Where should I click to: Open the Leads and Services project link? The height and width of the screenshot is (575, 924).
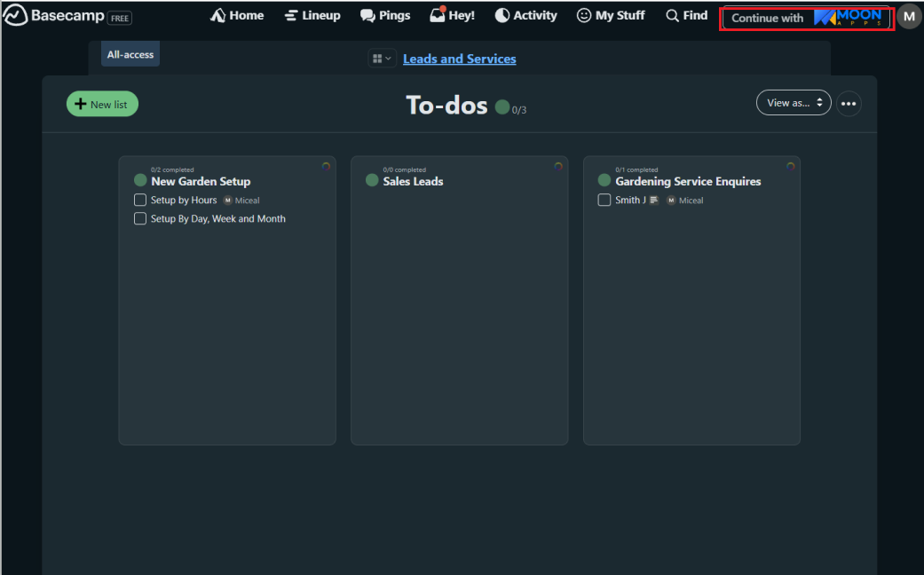[x=459, y=59]
